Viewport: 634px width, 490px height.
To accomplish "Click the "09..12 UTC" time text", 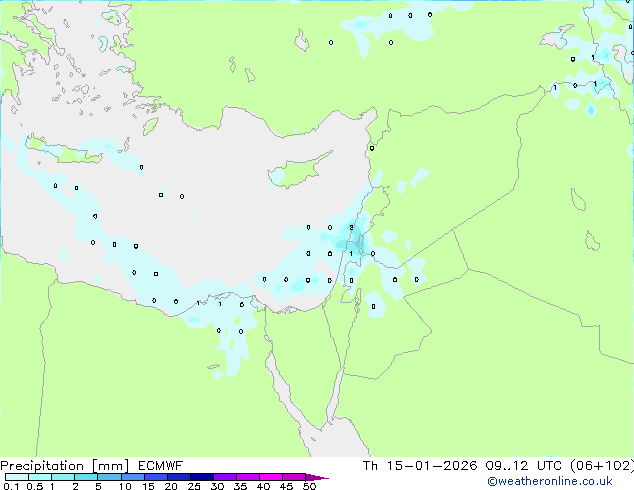I will click(524, 466).
